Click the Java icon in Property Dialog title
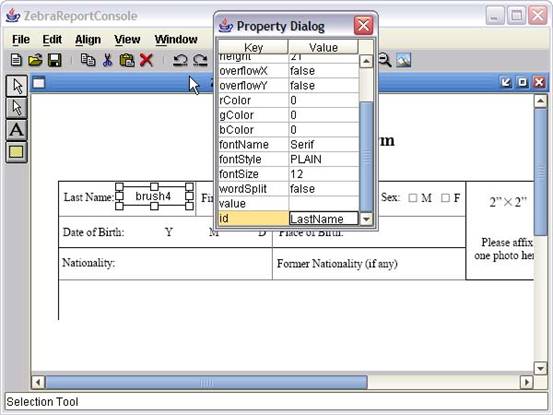This screenshot has height=415, width=553. (x=226, y=26)
